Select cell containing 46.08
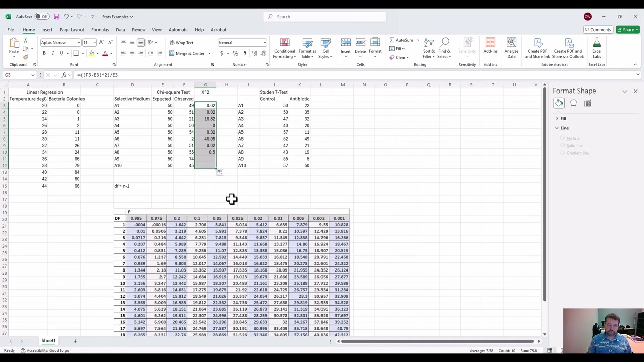 tap(205, 139)
